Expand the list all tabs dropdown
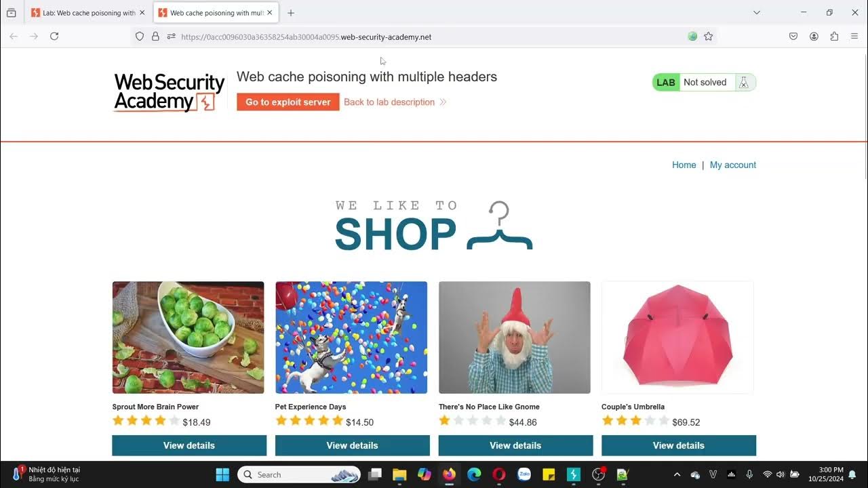This screenshot has height=488, width=868. coord(757,12)
